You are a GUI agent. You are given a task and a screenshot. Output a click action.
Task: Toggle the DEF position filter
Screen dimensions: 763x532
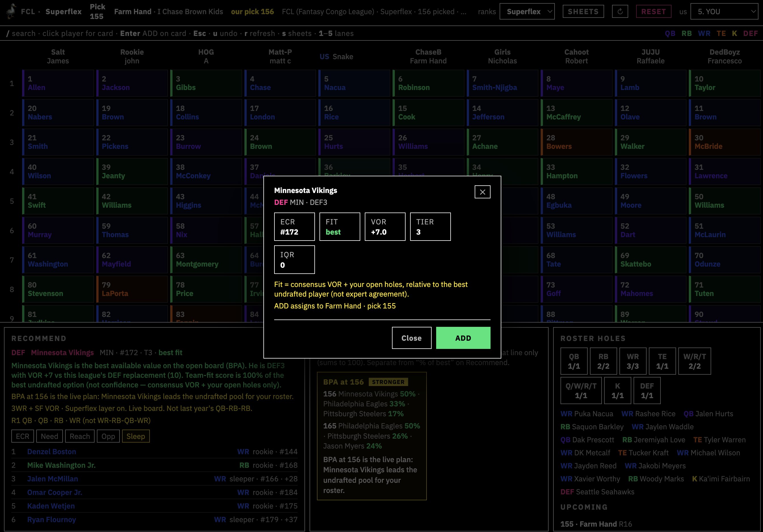point(750,34)
